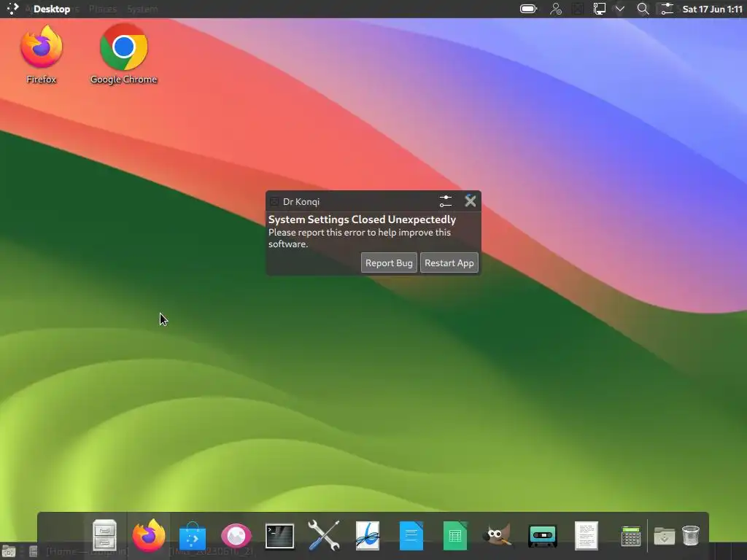Image resolution: width=747 pixels, height=560 pixels.
Task: Click the battery indicator in system tray
Action: pyautogui.click(x=528, y=9)
